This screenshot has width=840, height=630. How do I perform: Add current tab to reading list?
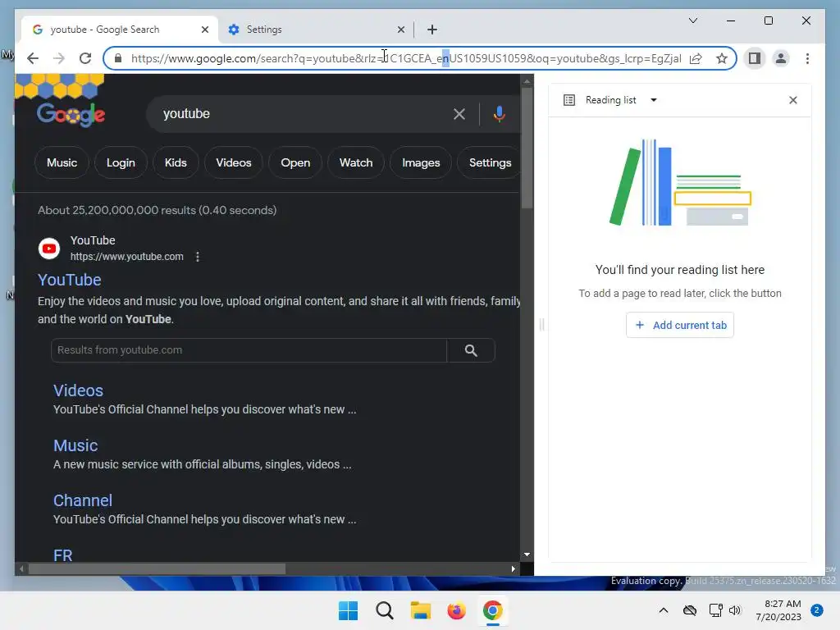click(x=680, y=325)
